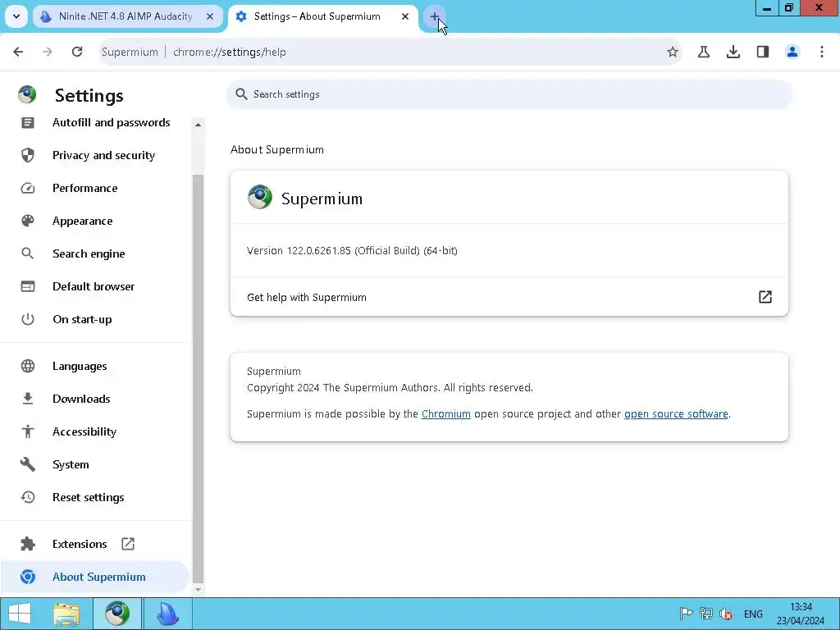Toggle the side panel icon
840x630 pixels.
tap(763, 52)
